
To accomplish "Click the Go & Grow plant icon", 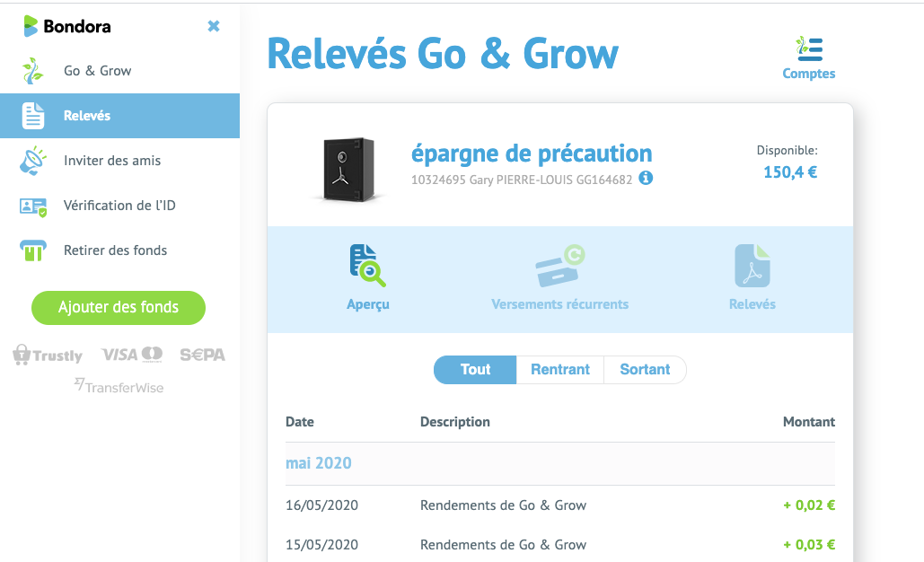I will tap(32, 71).
